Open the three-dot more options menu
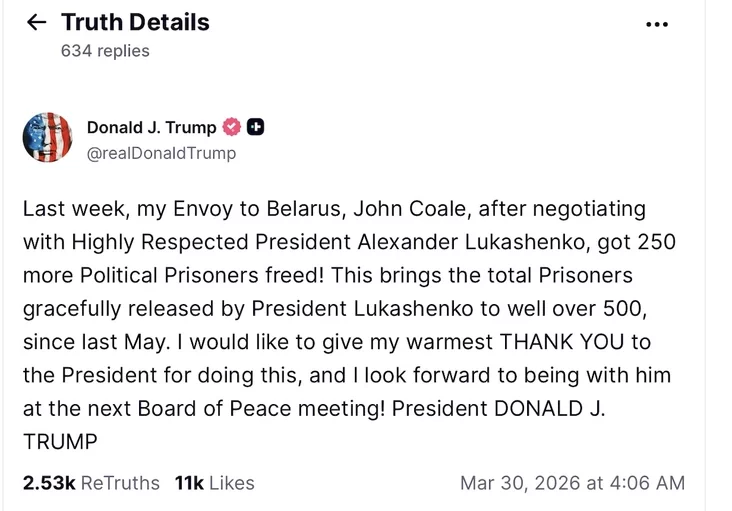Image resolution: width=732 pixels, height=511 pixels. [657, 24]
